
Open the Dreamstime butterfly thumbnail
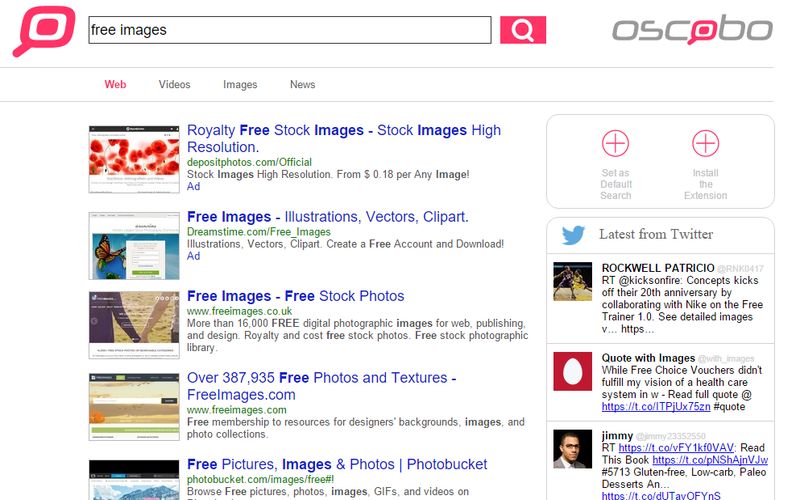134,246
